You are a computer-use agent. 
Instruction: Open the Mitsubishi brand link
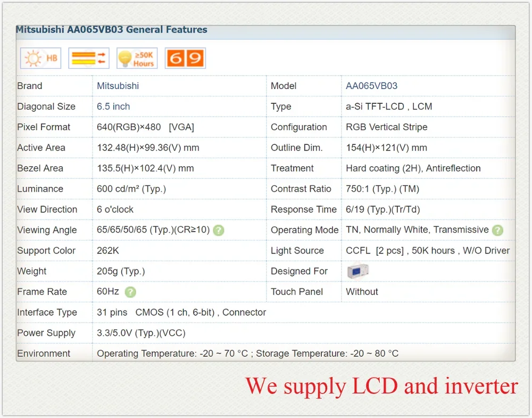[118, 86]
